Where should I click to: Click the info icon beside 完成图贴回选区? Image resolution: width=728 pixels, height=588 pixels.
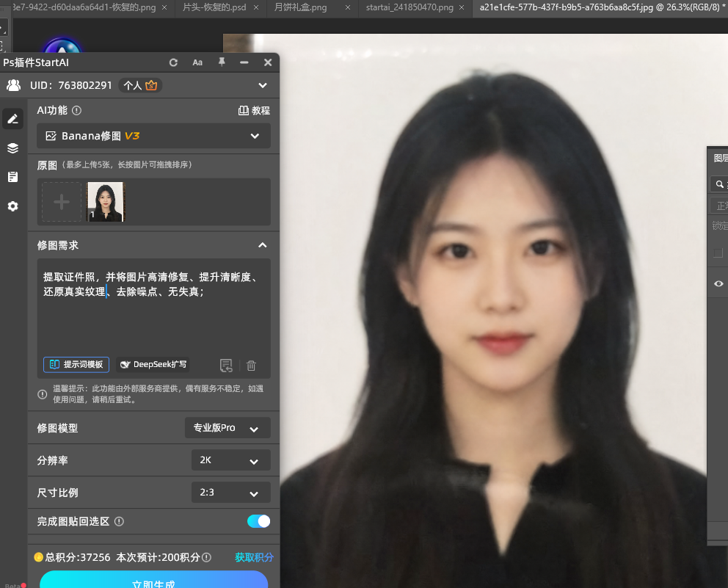[x=120, y=522]
